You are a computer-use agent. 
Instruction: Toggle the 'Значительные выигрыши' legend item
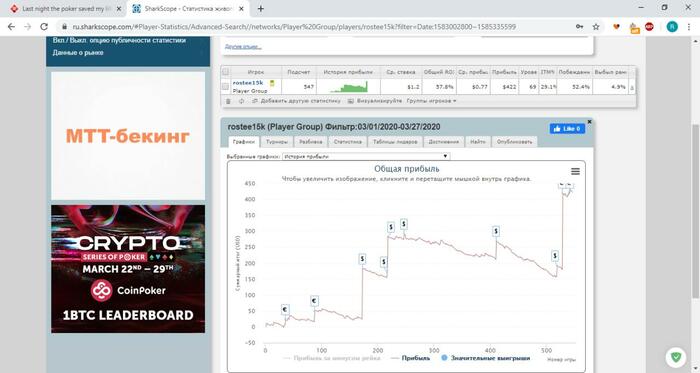click(486, 358)
